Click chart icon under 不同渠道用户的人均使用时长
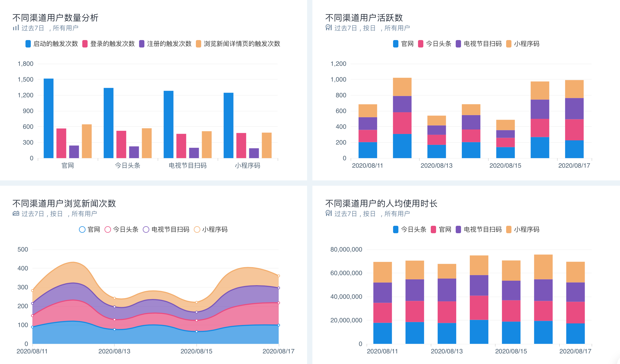This screenshot has height=364, width=620. pyautogui.click(x=329, y=213)
